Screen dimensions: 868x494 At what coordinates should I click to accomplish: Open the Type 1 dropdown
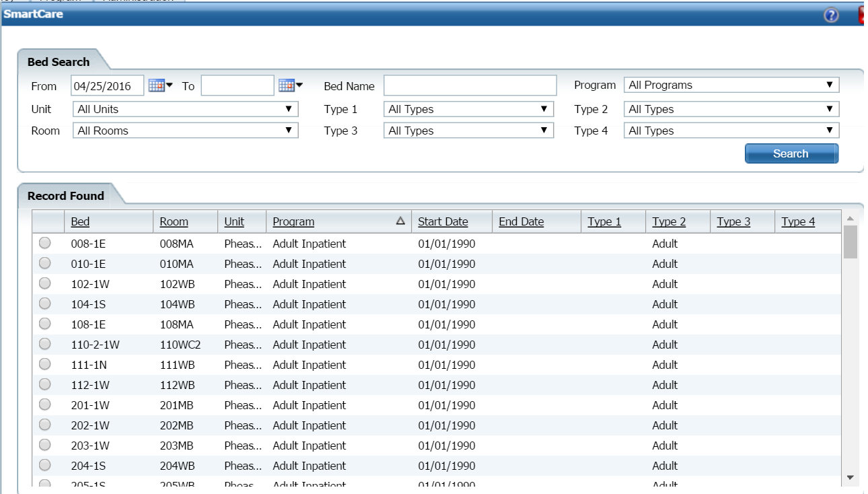click(468, 109)
